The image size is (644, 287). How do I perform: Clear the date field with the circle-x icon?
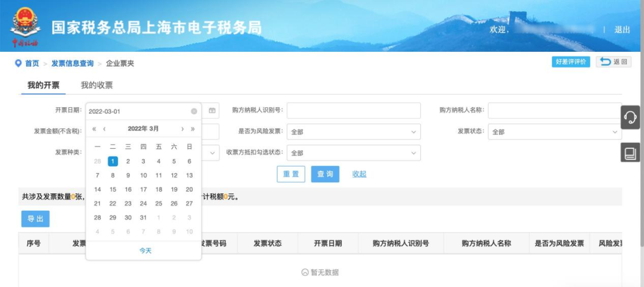point(194,111)
